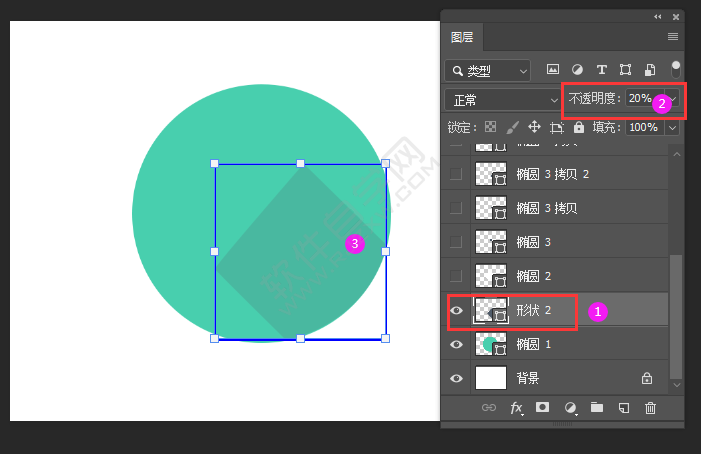
Task: Filter layers by text type icon
Action: coord(602,70)
